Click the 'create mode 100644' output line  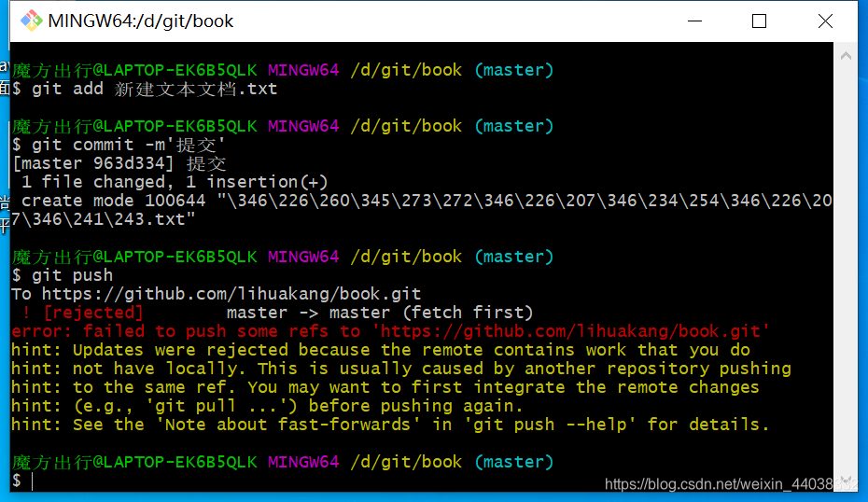(422, 210)
